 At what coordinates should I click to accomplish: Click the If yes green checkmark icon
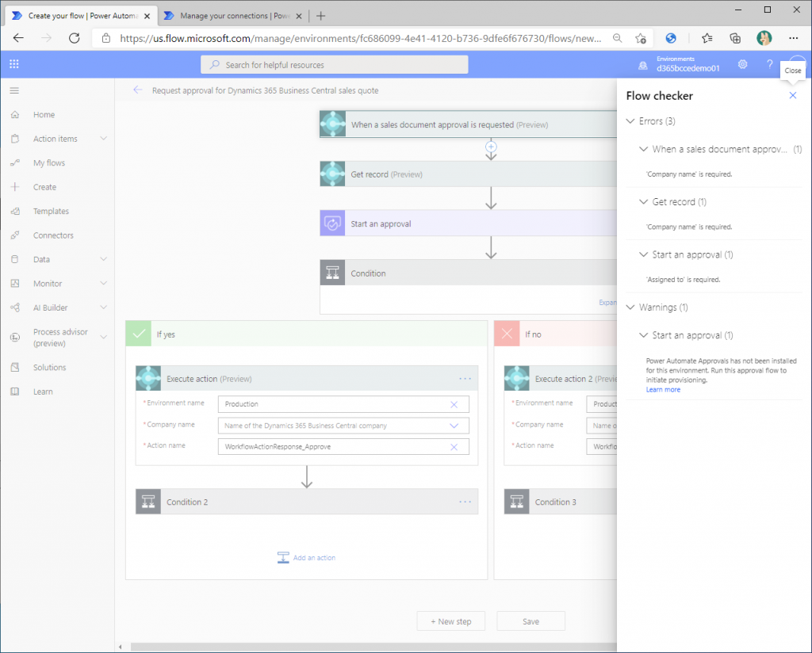point(138,334)
